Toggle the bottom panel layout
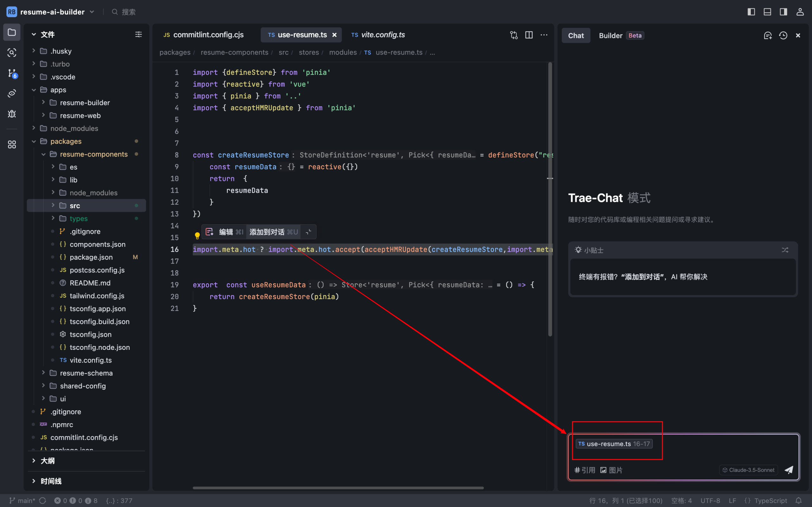Screen dimensions: 812x507 pyautogui.click(x=767, y=12)
